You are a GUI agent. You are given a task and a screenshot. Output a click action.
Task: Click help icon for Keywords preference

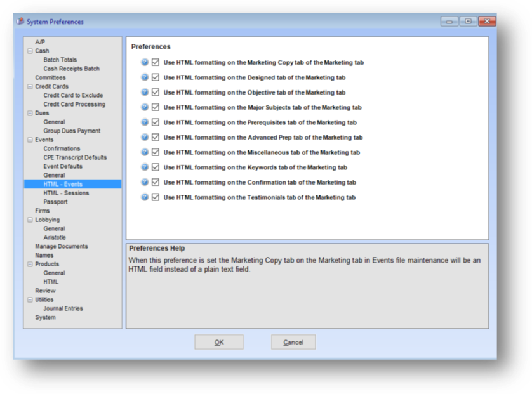click(145, 167)
